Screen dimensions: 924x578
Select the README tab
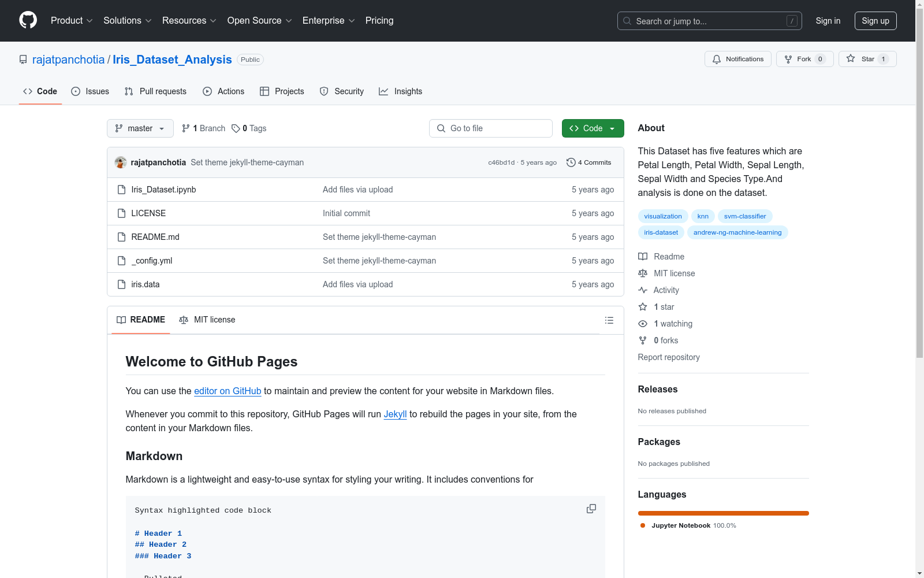(x=141, y=320)
